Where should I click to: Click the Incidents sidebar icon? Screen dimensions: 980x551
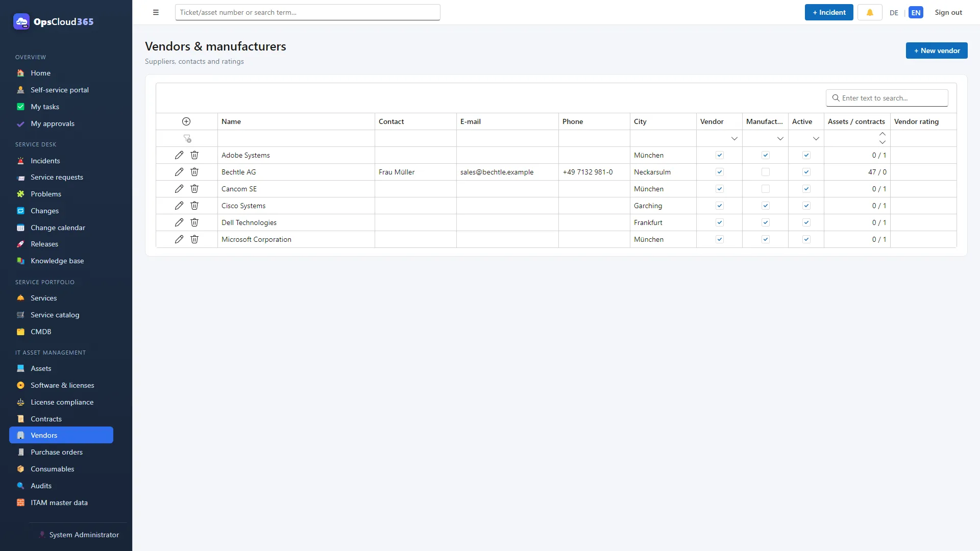click(x=20, y=161)
